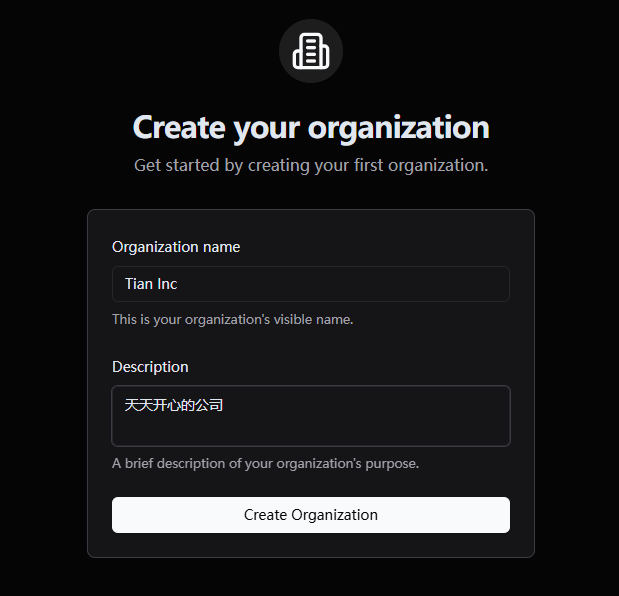619x596 pixels.
Task: Click the word "organization" in the main heading
Action: coord(399,129)
